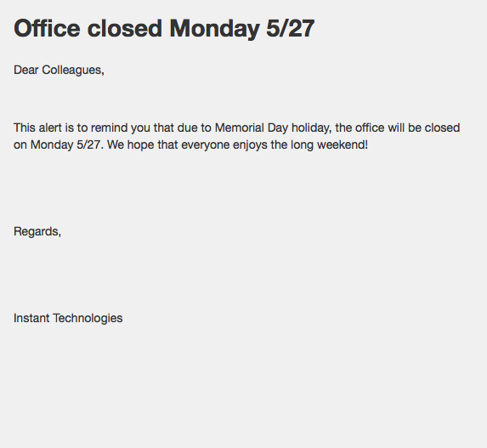Screen dimensions: 487x448
Task: Click the word "Day" after Memorial
Action: (x=278, y=128)
